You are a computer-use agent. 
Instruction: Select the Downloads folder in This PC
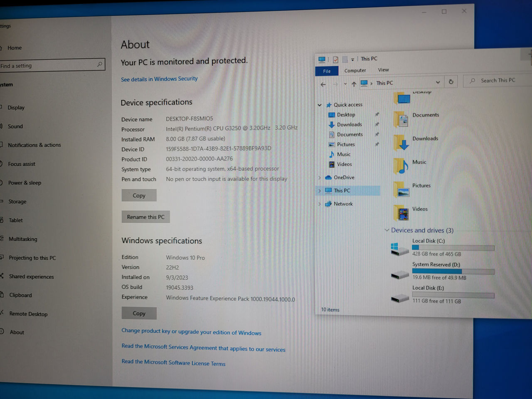(416, 143)
